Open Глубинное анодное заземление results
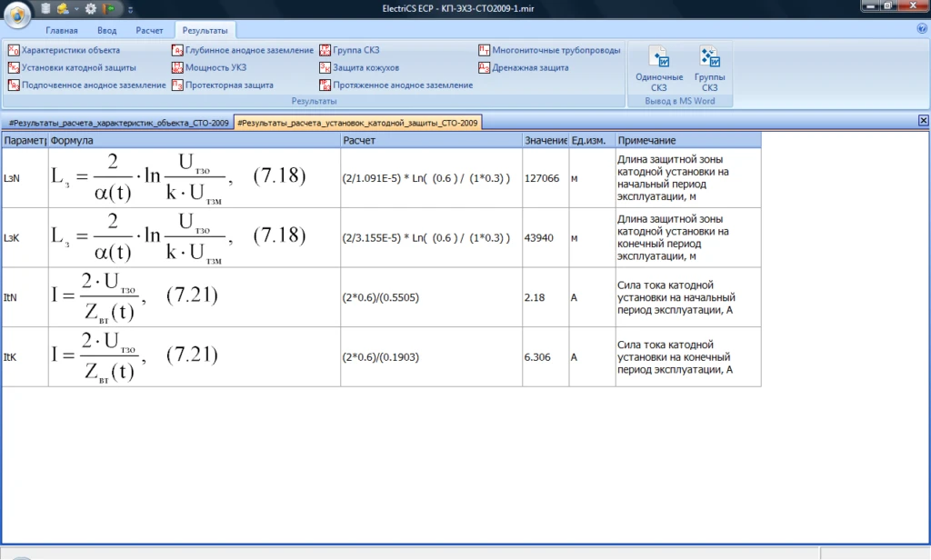Screen dimensions: 931x560 tap(243, 50)
